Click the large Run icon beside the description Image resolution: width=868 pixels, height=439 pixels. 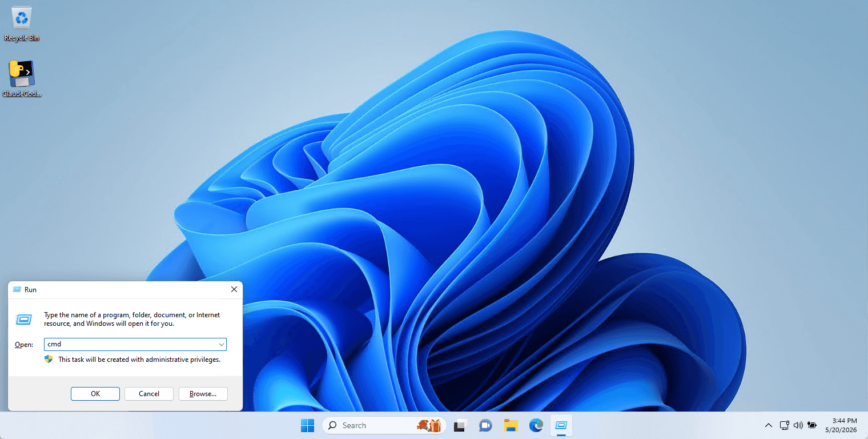pyautogui.click(x=23, y=320)
